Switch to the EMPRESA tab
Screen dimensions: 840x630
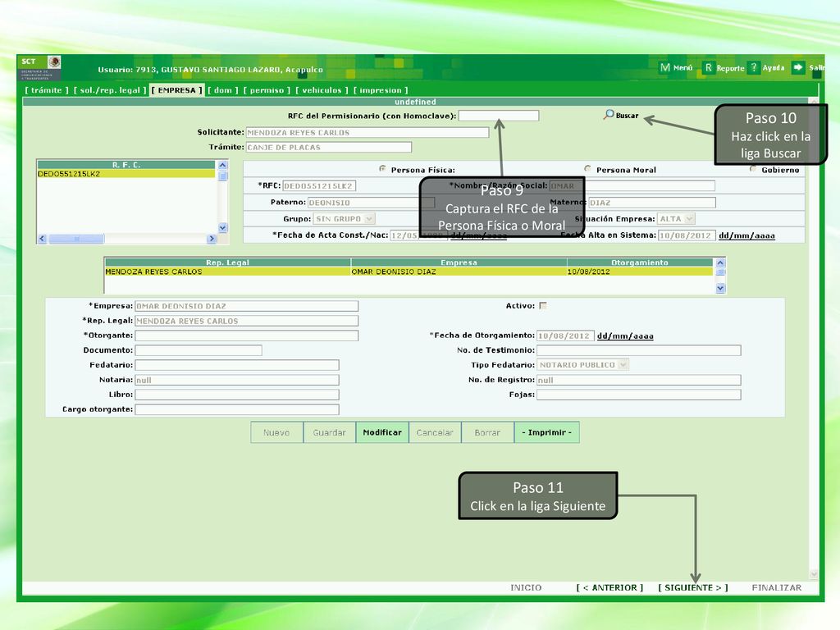(x=177, y=90)
